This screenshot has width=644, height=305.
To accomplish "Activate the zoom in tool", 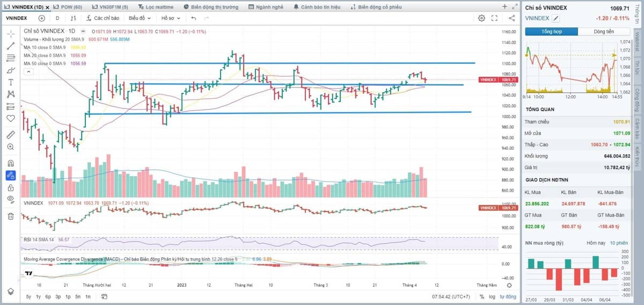I will [11, 147].
